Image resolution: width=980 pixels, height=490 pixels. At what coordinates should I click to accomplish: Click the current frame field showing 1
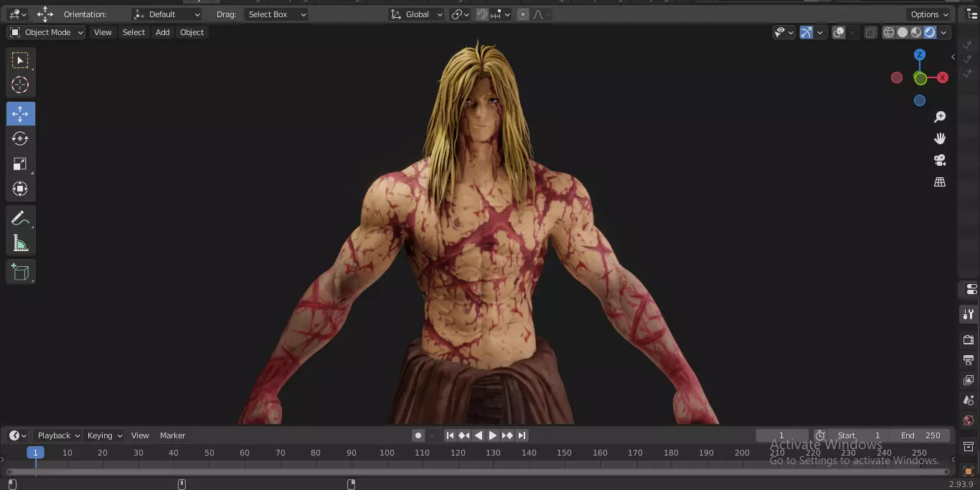(x=782, y=435)
